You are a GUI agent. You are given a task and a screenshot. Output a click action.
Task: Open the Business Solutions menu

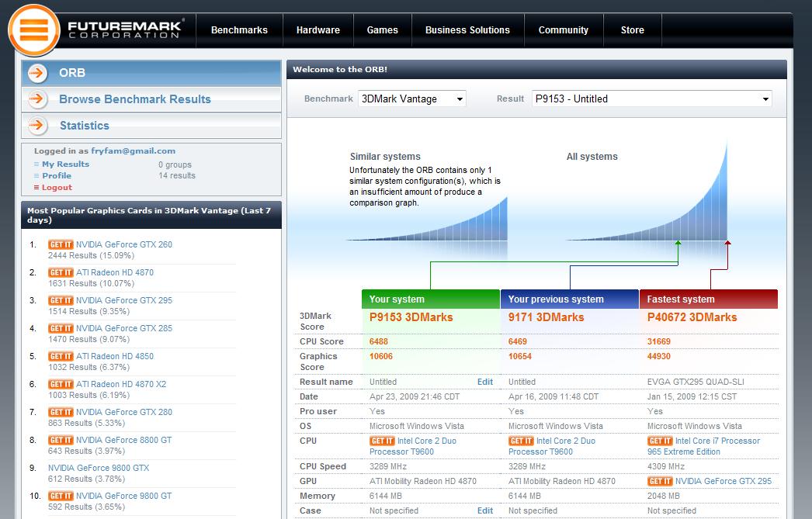(x=467, y=30)
